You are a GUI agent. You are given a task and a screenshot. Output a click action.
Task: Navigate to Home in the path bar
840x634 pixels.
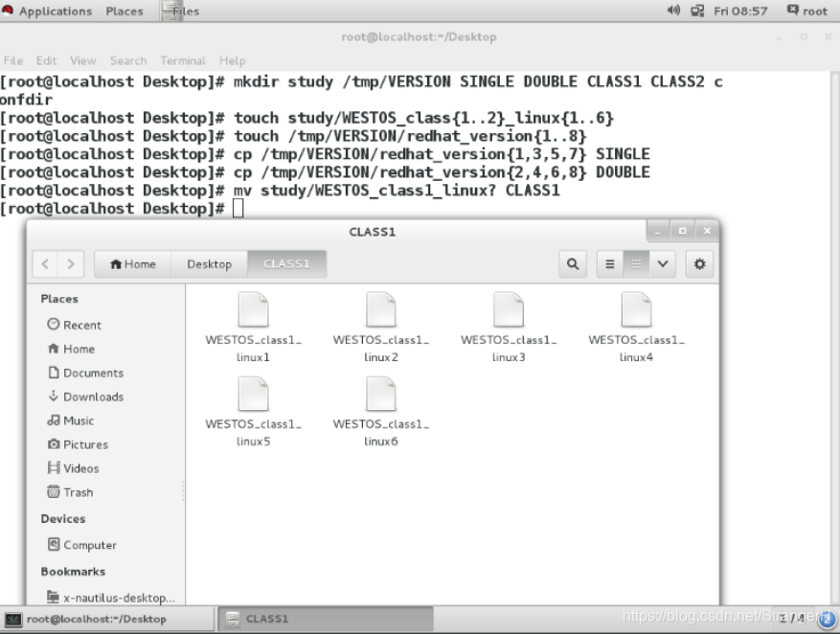tap(133, 264)
